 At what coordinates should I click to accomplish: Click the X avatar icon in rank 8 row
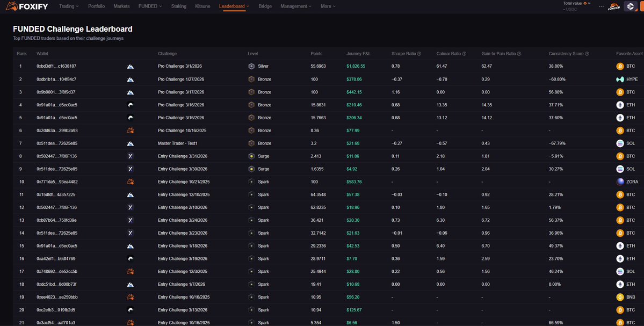click(130, 156)
